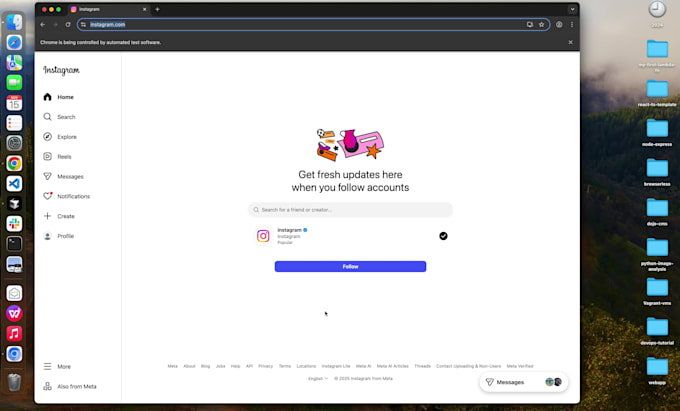Open the Meta AI footer link

(x=363, y=366)
